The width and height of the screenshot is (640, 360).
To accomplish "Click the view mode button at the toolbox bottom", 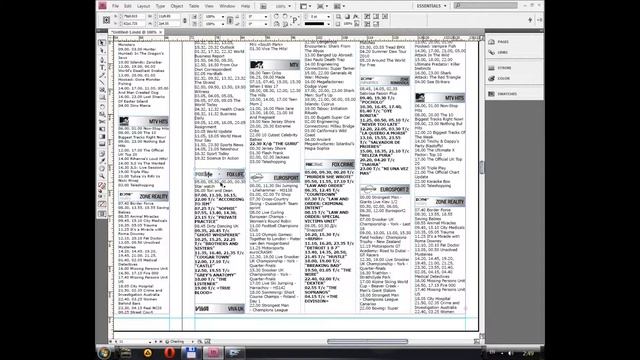I will [x=102, y=214].
